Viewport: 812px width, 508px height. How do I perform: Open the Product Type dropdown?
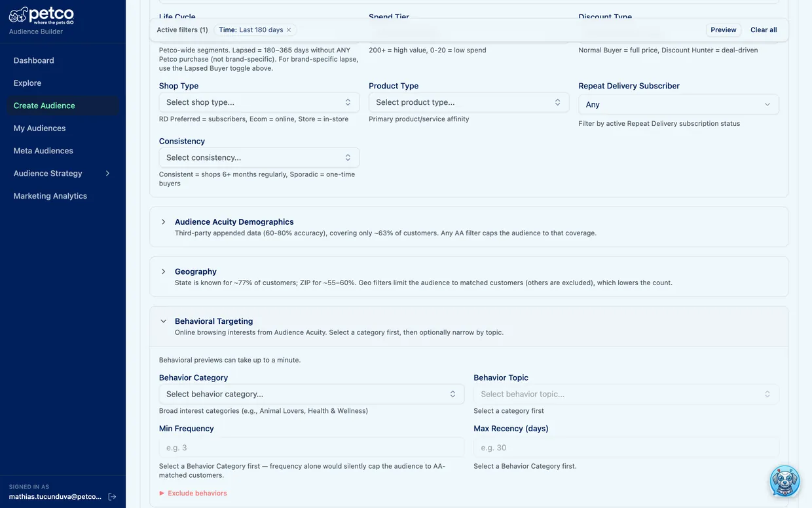coord(469,102)
